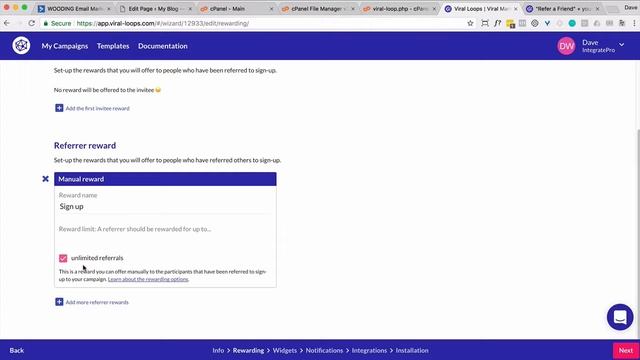Click the blue V extension icon
The width and height of the screenshot is (640, 360).
(547, 23)
